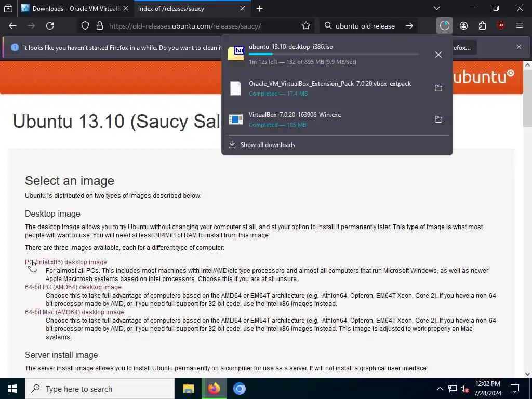This screenshot has height=399, width=532.
Task: Open network status tray icon
Action: tap(453, 389)
